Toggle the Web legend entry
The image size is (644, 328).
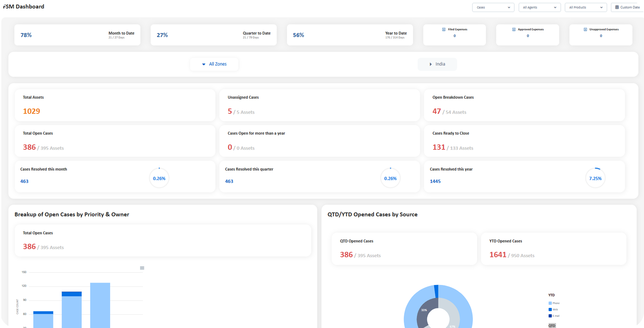point(553,310)
